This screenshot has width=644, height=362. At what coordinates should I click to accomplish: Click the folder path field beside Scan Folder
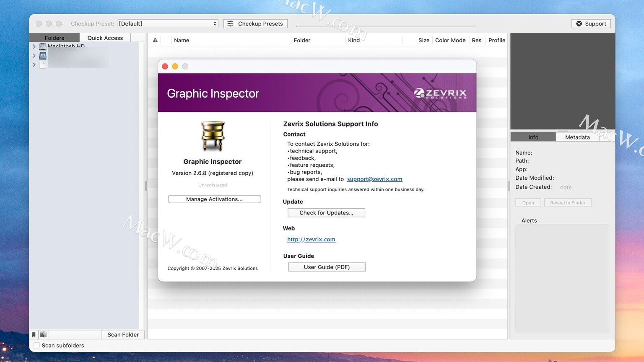75,334
